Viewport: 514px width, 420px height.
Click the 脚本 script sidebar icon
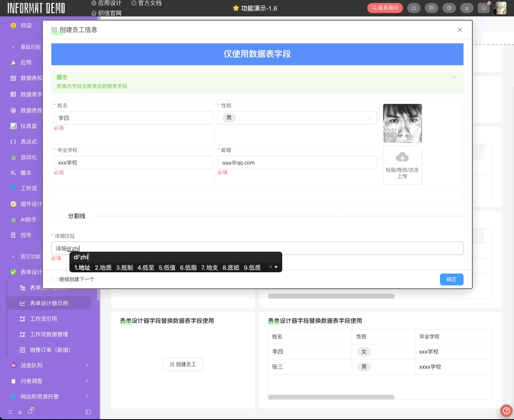[x=13, y=173]
